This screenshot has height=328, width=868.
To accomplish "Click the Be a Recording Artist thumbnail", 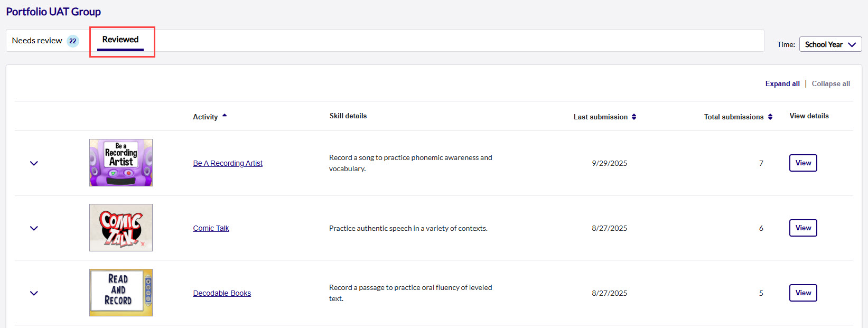I will click(121, 163).
